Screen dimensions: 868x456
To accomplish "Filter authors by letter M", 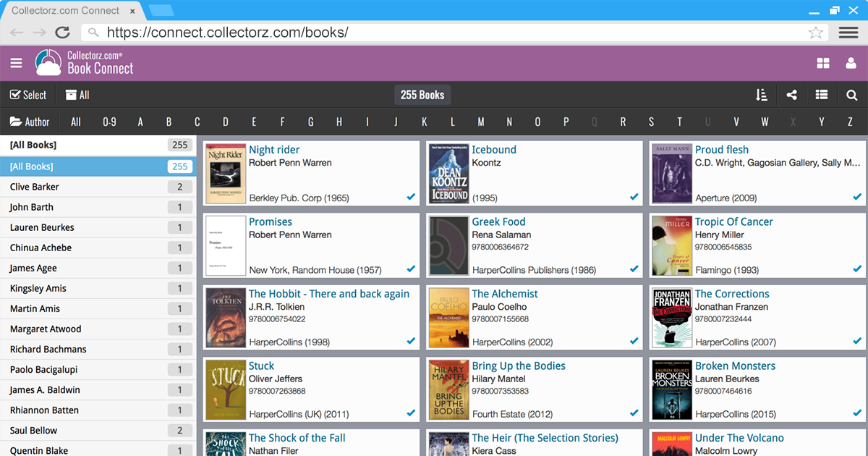I will coord(481,122).
